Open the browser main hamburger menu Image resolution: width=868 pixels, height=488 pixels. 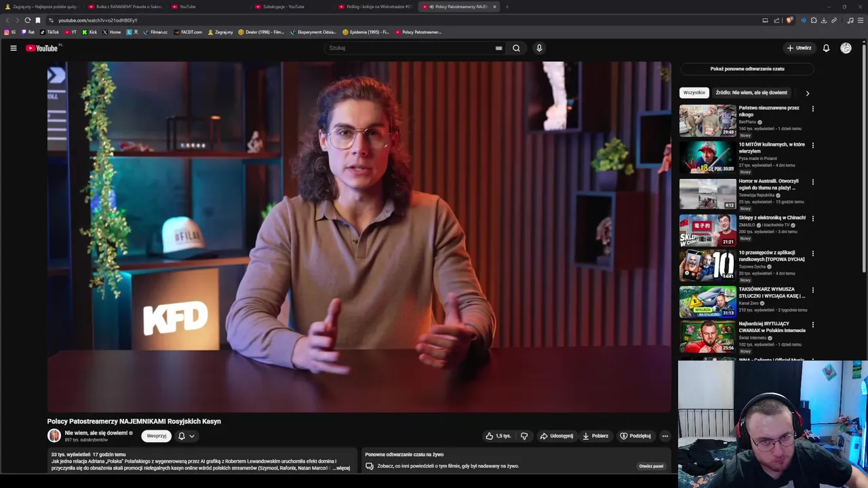pyautogui.click(x=861, y=20)
